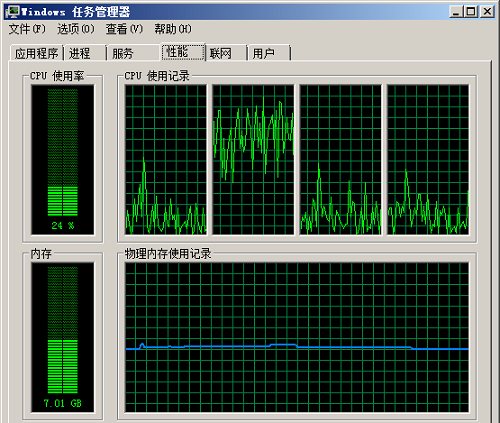Switch to the 用户 tab

[x=269, y=53]
